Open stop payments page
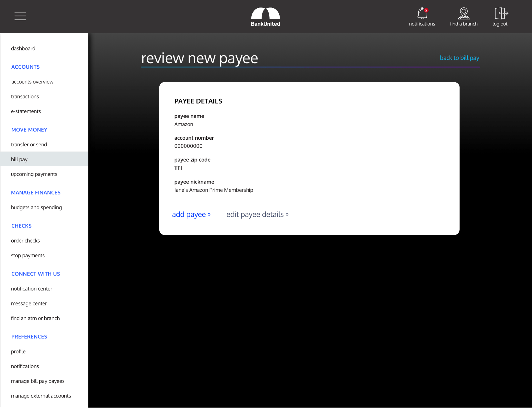Viewport: 532px width, 408px height. [x=28, y=256]
